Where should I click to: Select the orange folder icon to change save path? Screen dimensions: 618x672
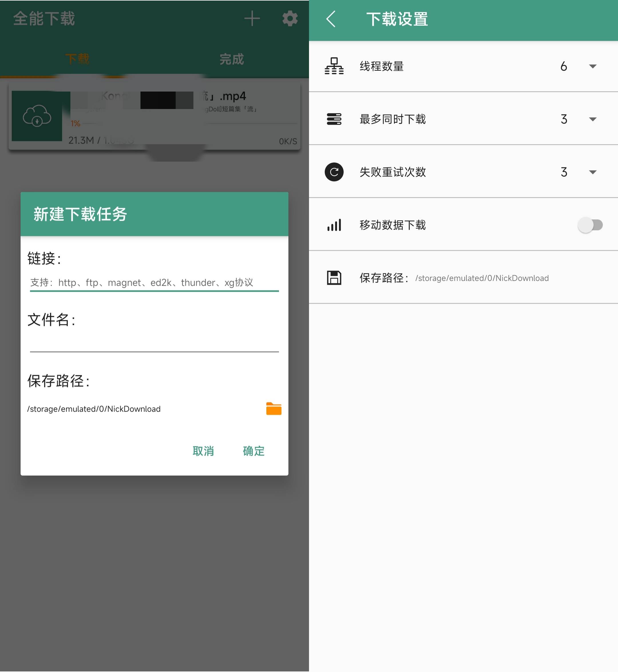tap(273, 409)
